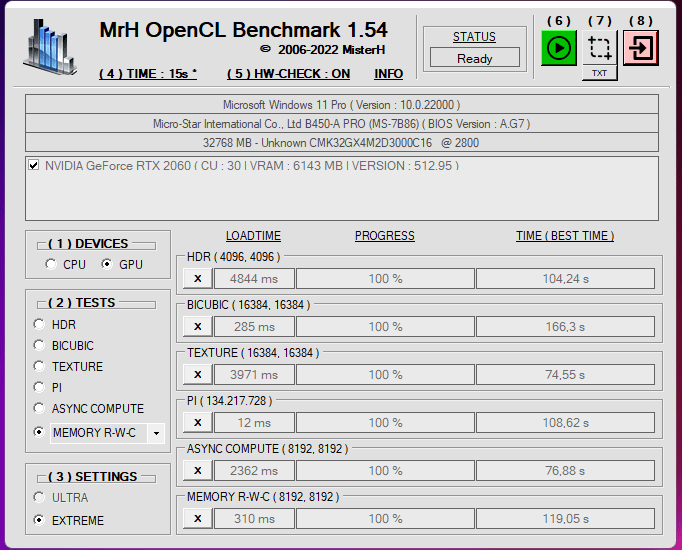This screenshot has width=682, height=550.
Task: Click the PROGRESS column header
Action: pos(384,236)
